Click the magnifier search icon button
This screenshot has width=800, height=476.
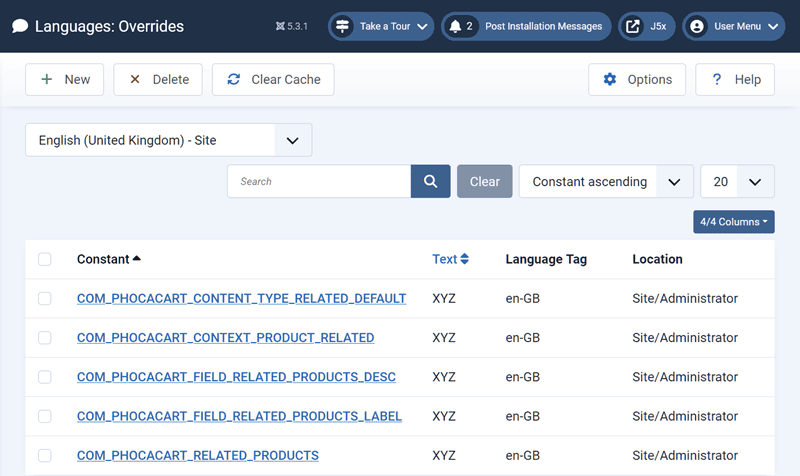[x=430, y=182]
